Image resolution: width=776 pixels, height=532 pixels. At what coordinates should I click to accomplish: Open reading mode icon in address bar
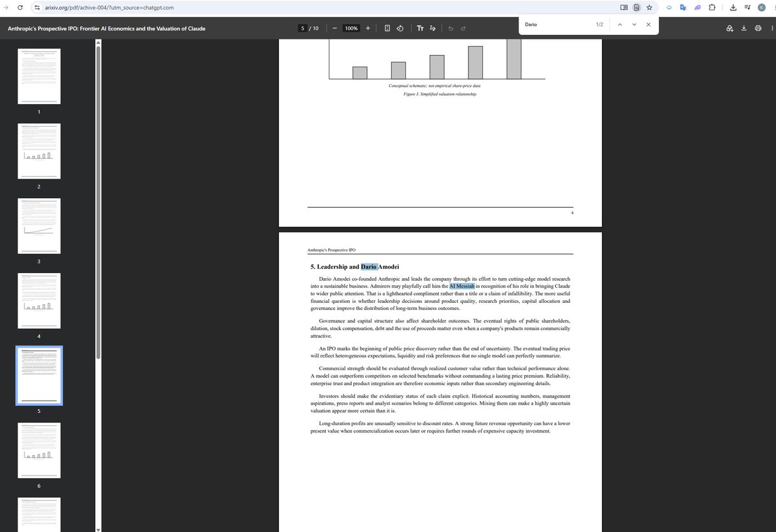pyautogui.click(x=623, y=7)
